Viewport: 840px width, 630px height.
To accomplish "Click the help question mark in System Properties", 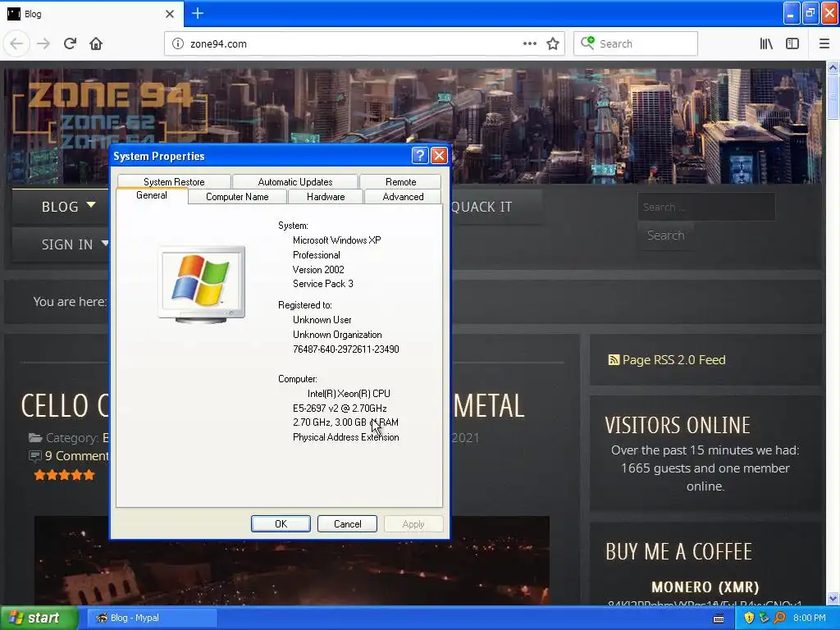I will [420, 156].
